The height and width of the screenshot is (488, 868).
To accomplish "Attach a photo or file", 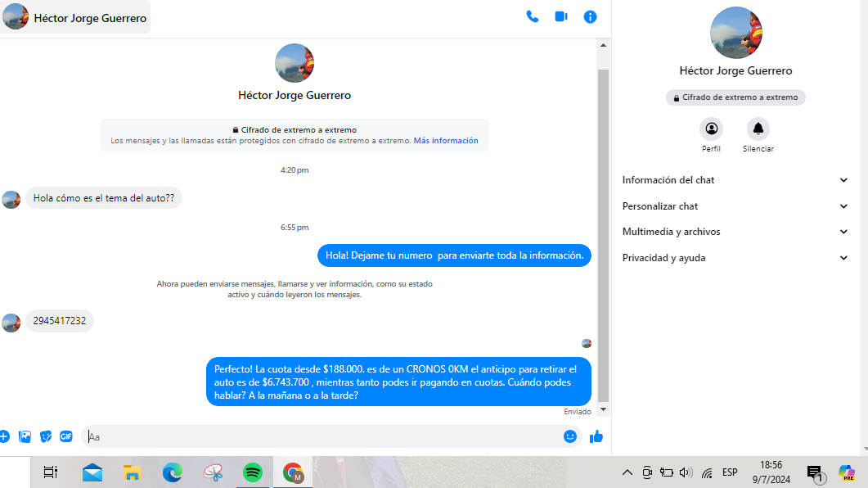I will (x=25, y=436).
